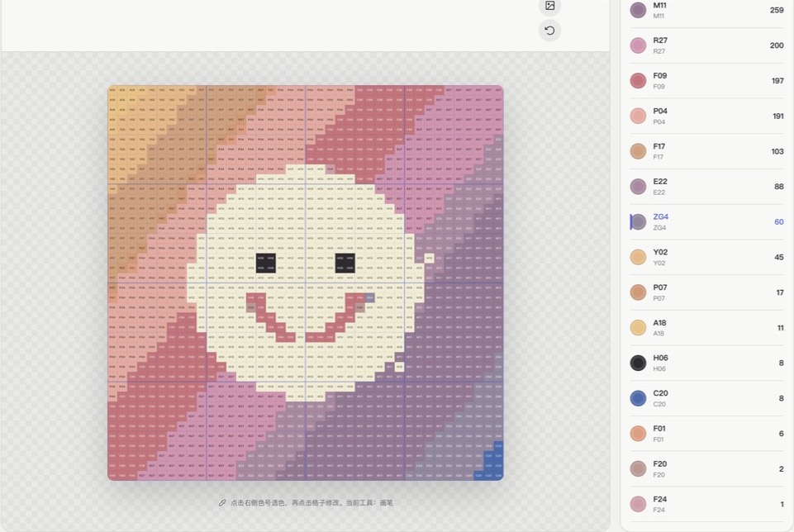Choose the H06 black color swatch

pos(638,363)
